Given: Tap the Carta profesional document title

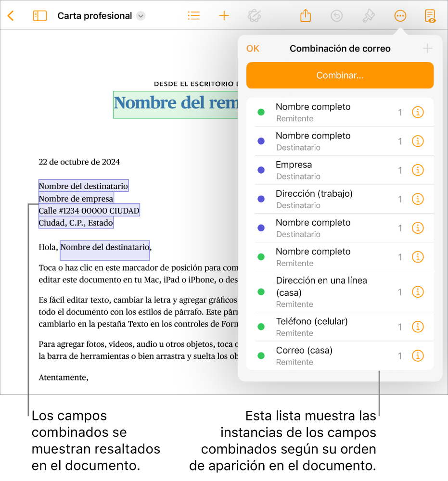Looking at the screenshot, I should pos(94,16).
